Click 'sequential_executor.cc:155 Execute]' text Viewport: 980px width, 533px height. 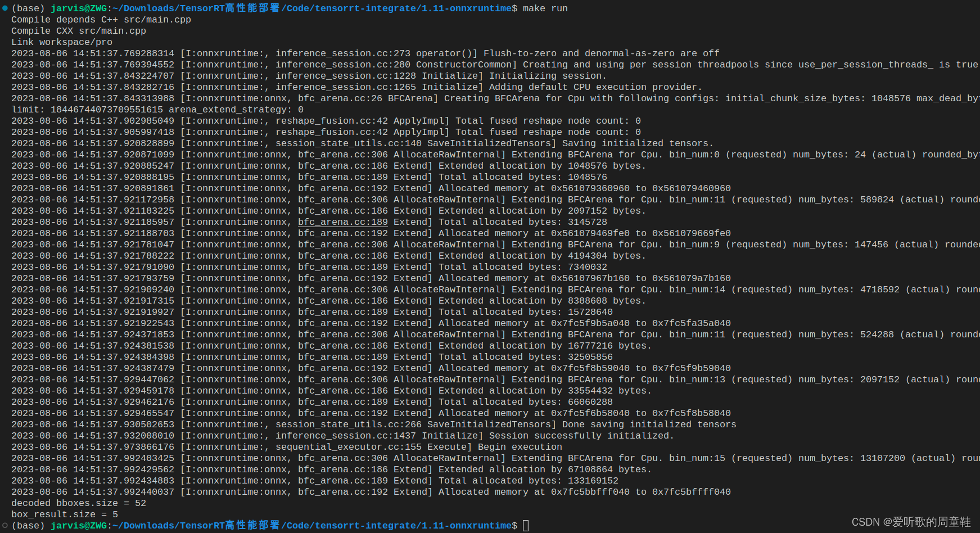[374, 447]
